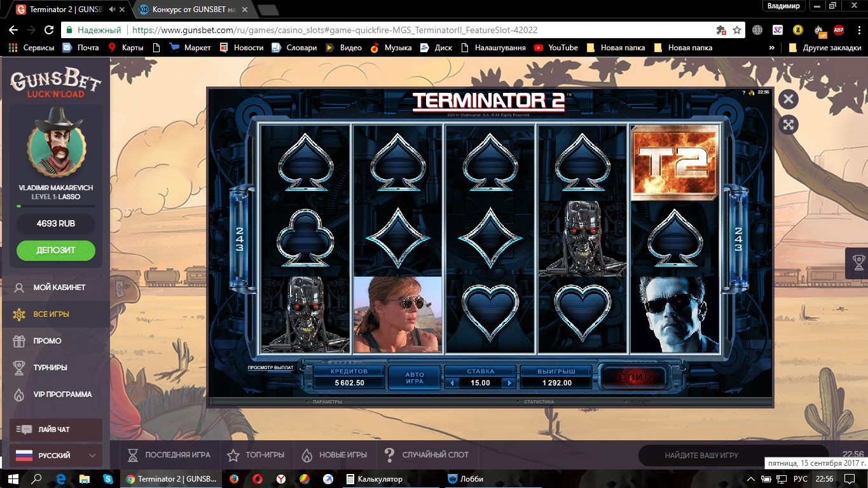868x488 pixels.
Task: Click the green ДЕПОЗИТ button
Action: pos(56,251)
